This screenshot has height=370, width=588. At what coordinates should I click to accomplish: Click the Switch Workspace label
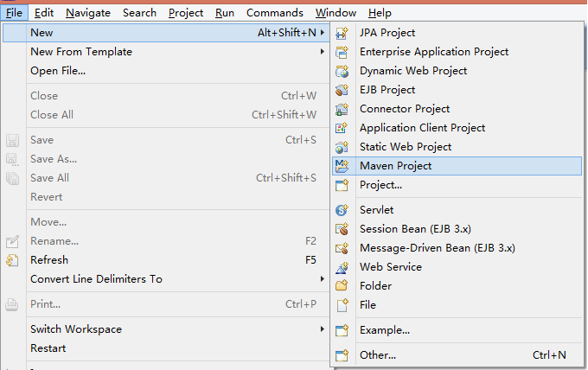coord(76,329)
